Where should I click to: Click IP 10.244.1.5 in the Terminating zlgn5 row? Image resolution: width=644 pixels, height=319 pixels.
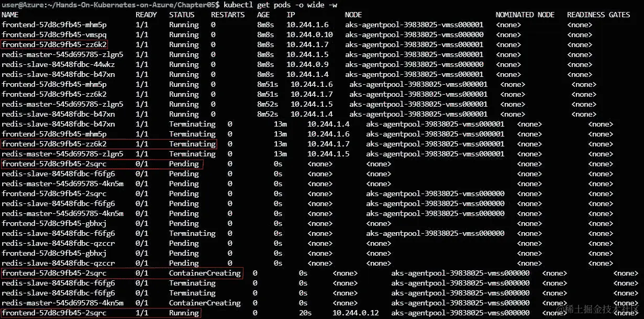[x=328, y=154]
